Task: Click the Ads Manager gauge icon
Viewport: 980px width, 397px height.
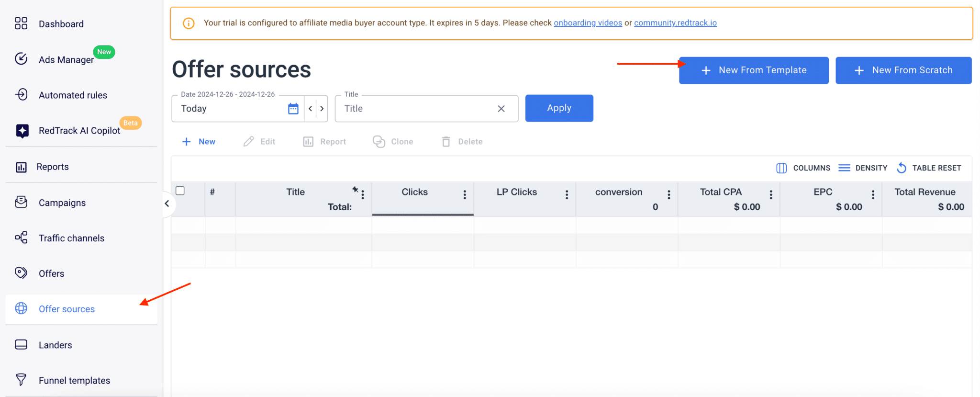Action: [21, 58]
